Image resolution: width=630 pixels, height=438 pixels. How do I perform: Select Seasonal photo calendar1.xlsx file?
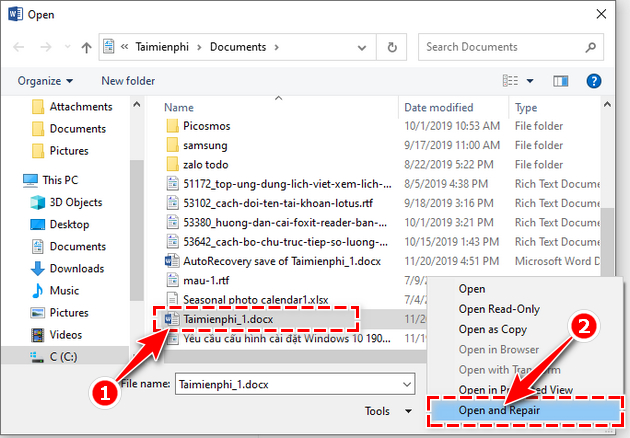[x=256, y=300]
